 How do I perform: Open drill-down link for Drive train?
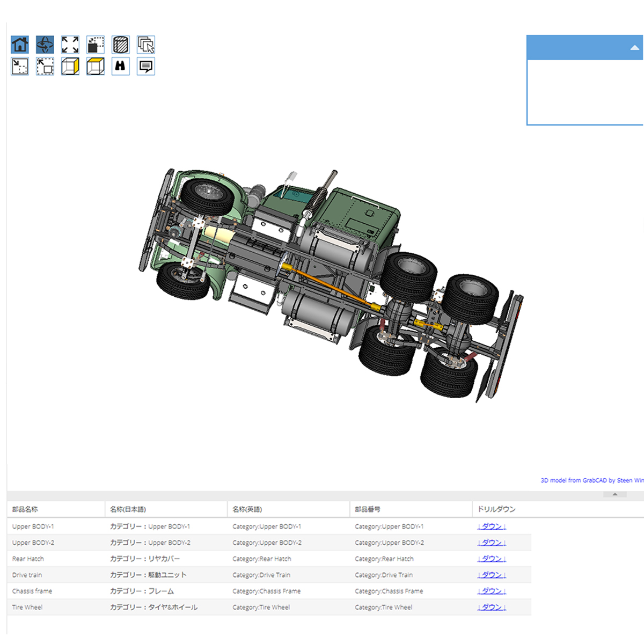click(492, 575)
